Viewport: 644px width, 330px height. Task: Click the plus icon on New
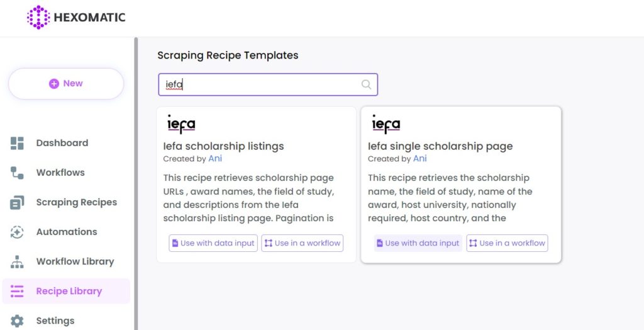tap(54, 84)
